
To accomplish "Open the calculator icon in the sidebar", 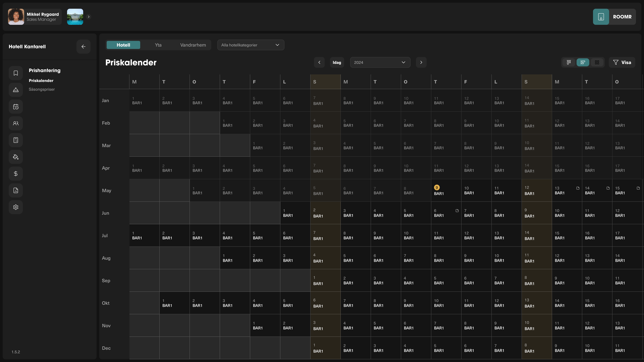I will [x=15, y=140].
